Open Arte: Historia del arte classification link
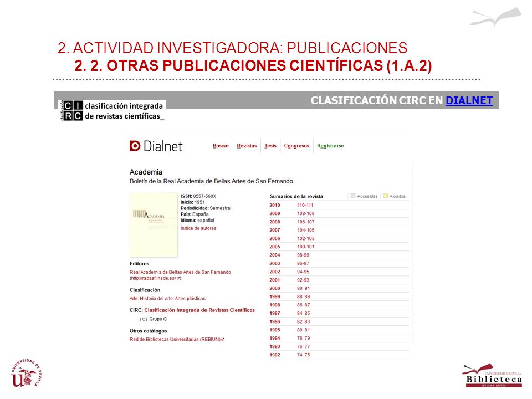Image resolution: width=532 pixels, height=399 pixels. click(x=167, y=299)
